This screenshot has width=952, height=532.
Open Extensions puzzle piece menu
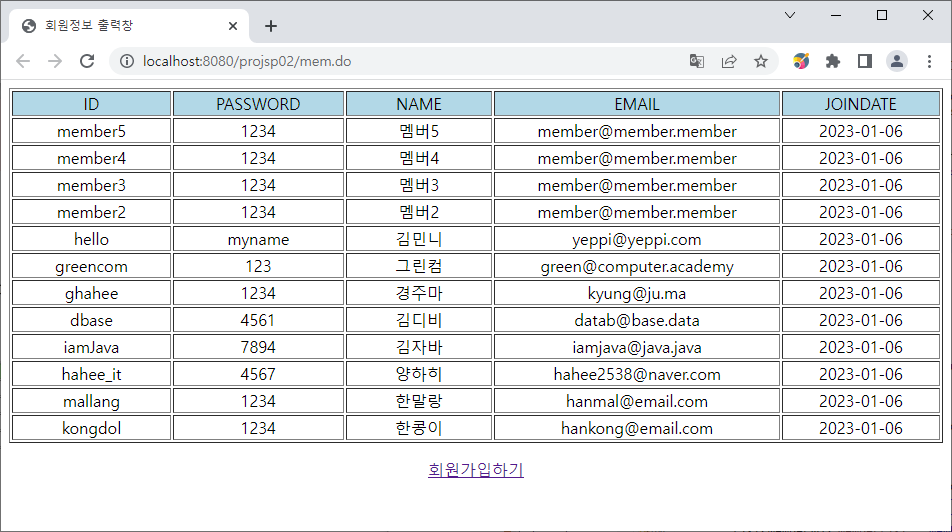coord(833,61)
